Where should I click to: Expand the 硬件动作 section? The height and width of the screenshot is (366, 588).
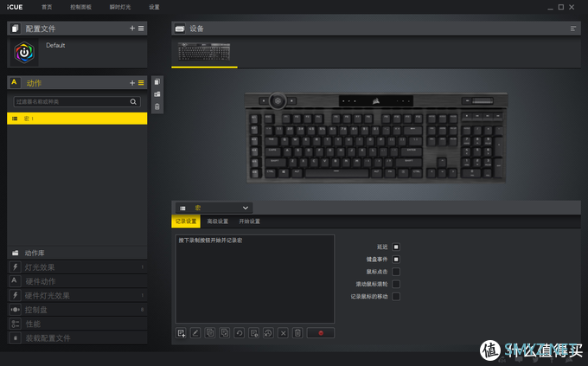(77, 281)
